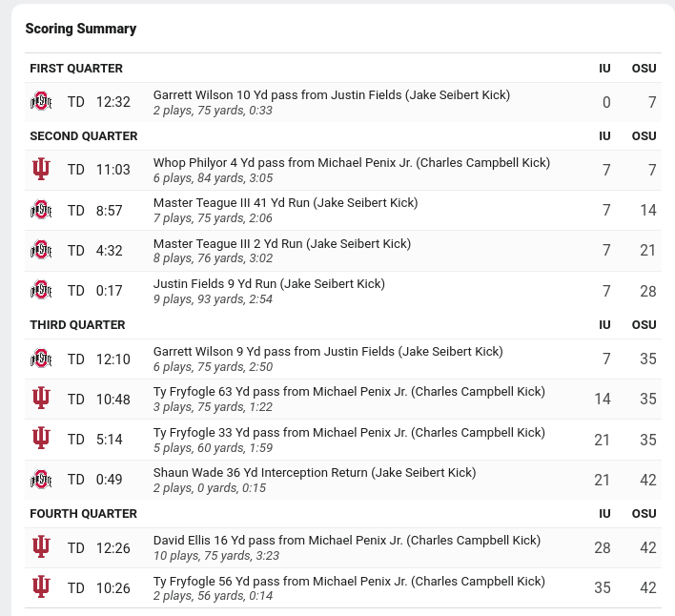Screen dimensions: 675x616
Task: Click the SECOND QUARTER section header
Action: point(84,136)
